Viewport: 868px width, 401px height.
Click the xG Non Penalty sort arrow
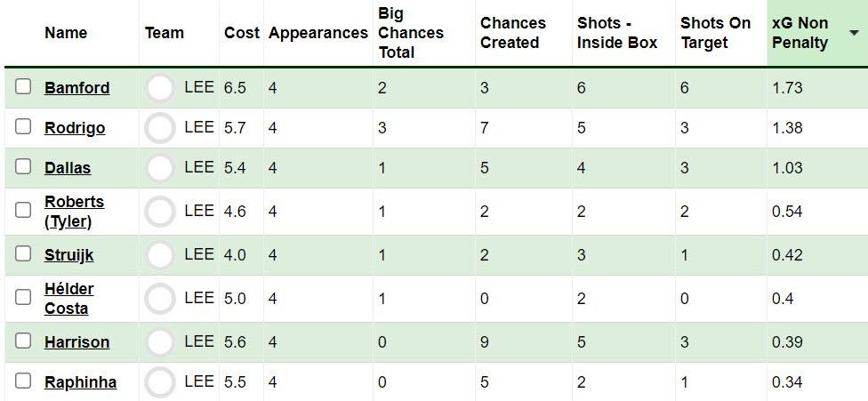pos(854,33)
